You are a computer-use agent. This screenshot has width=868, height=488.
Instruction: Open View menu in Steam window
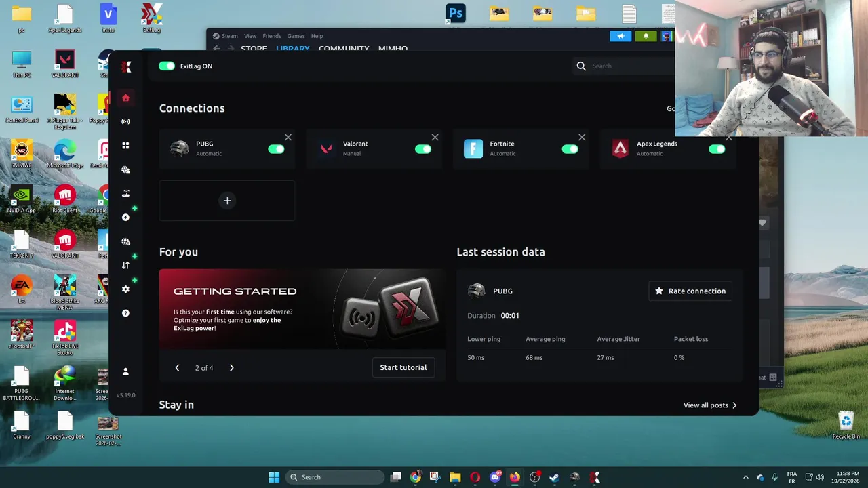[250, 36]
